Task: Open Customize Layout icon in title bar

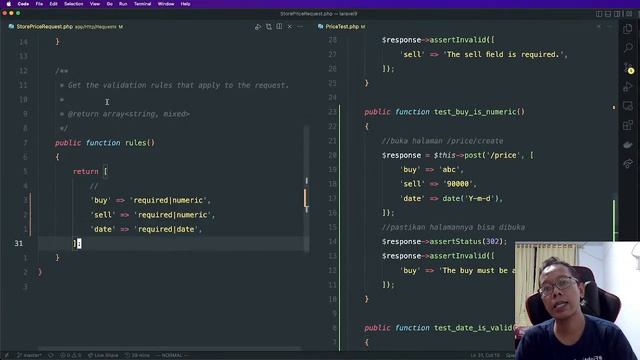Action: click(x=629, y=14)
